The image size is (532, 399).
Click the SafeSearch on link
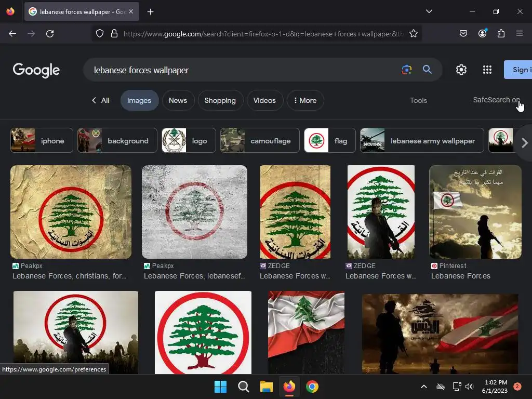point(496,100)
